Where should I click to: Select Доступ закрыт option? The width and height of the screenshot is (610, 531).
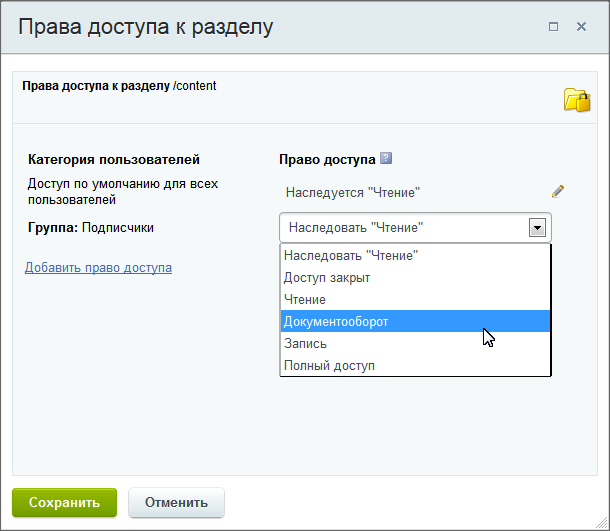coord(415,278)
